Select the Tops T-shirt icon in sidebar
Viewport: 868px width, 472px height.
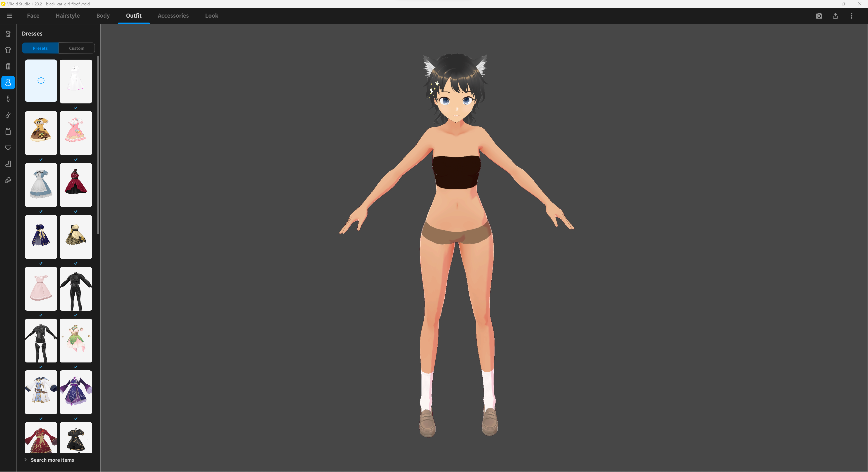(x=8, y=50)
